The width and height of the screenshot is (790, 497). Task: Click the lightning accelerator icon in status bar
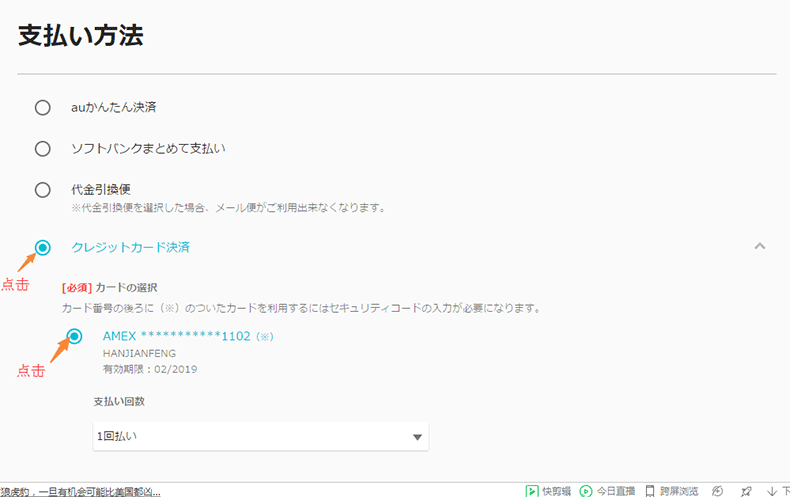tap(717, 490)
